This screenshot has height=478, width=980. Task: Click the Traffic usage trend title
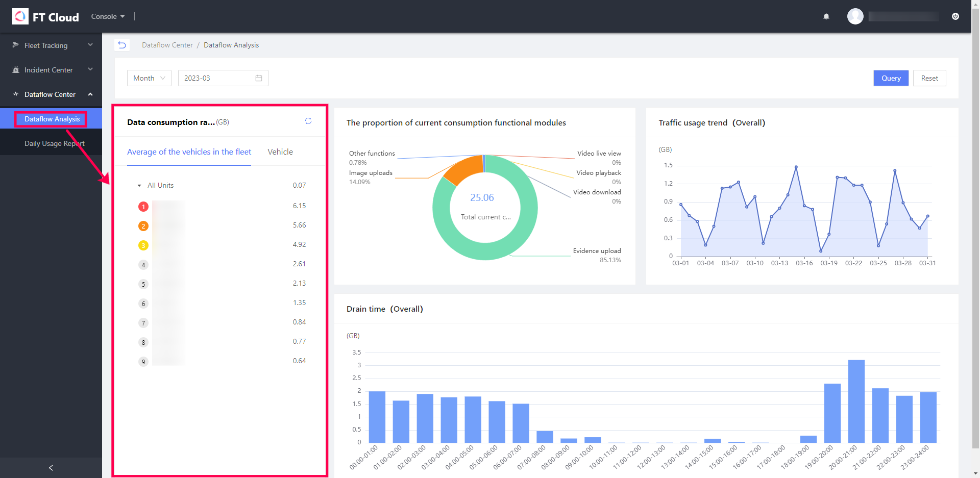pos(712,122)
